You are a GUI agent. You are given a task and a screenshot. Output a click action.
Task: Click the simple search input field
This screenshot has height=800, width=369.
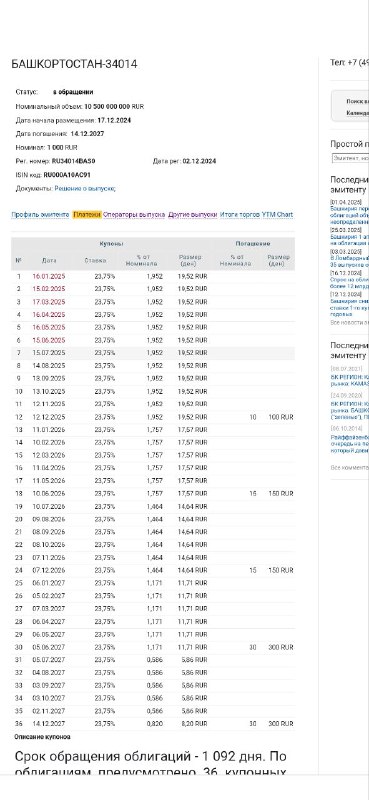click(x=350, y=158)
